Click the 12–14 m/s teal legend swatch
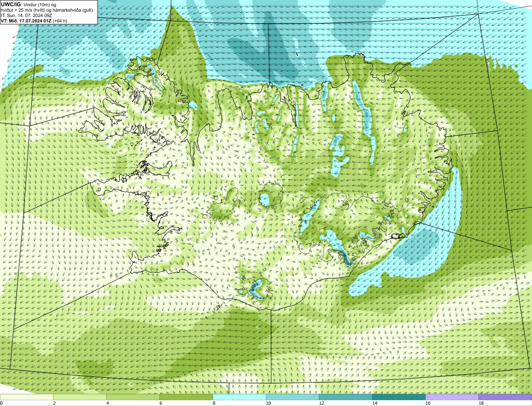The width and height of the screenshot is (532, 406). [346, 397]
